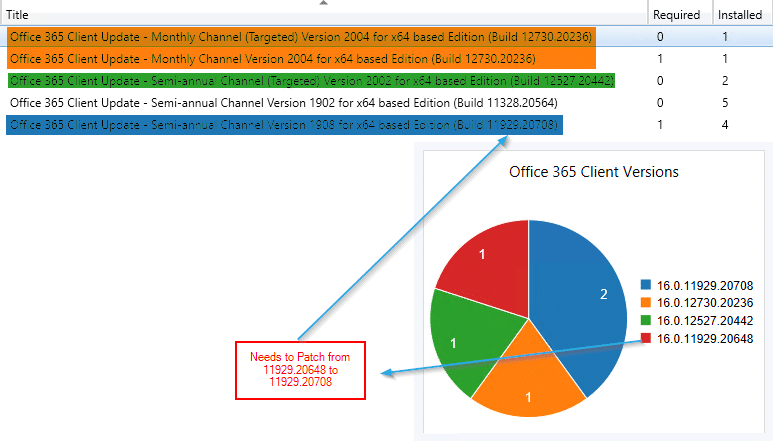Sort by the Required column header

click(676, 15)
